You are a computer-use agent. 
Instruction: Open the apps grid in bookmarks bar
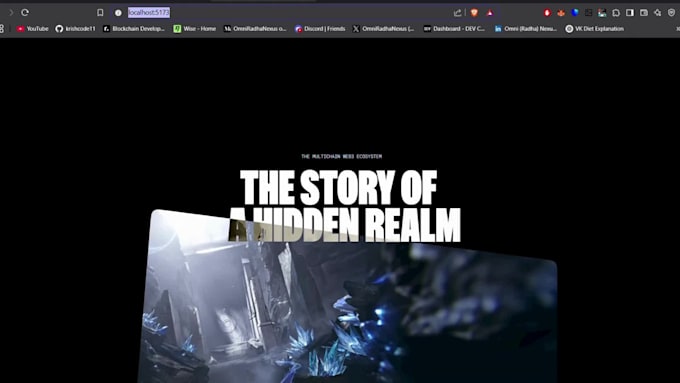2,29
